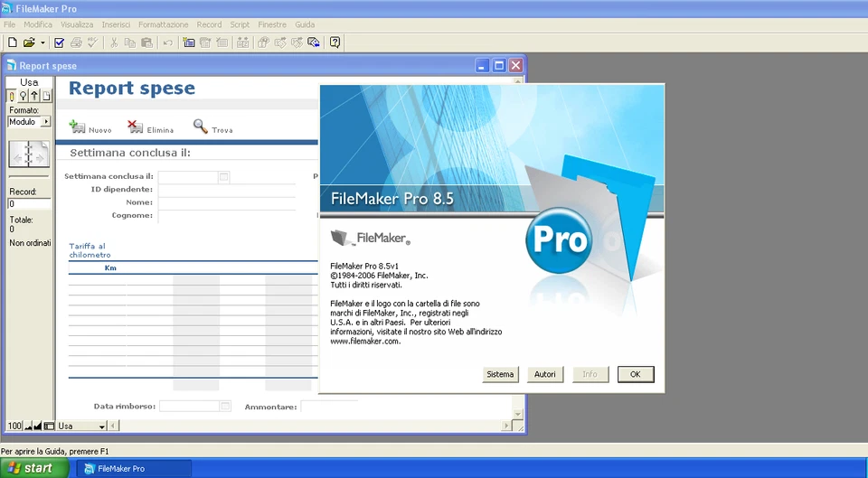Viewport: 868px width, 478px height.
Task: Click the greyed icon before Help button
Action: [297, 42]
